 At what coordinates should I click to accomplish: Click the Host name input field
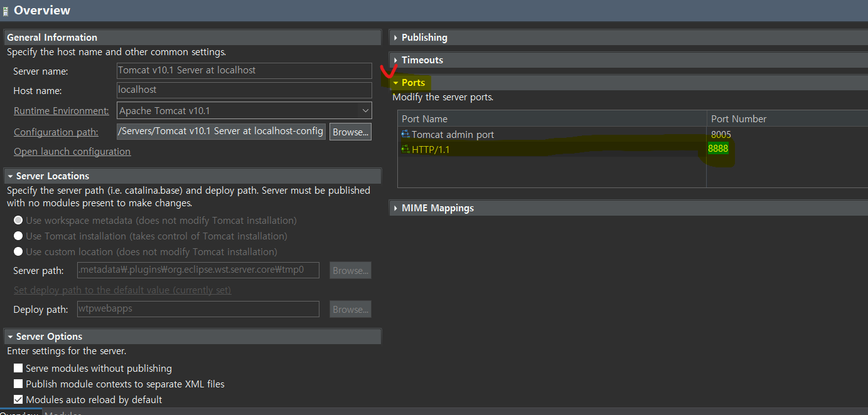[244, 90]
